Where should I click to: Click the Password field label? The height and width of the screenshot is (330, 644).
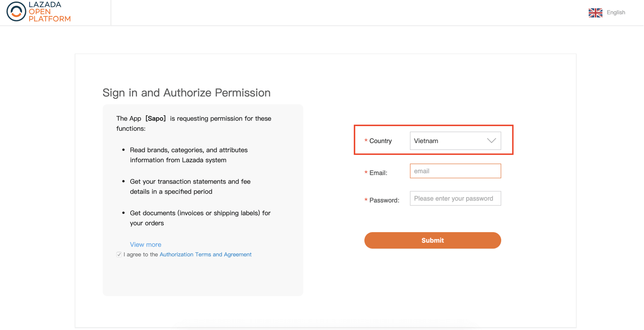[384, 200]
